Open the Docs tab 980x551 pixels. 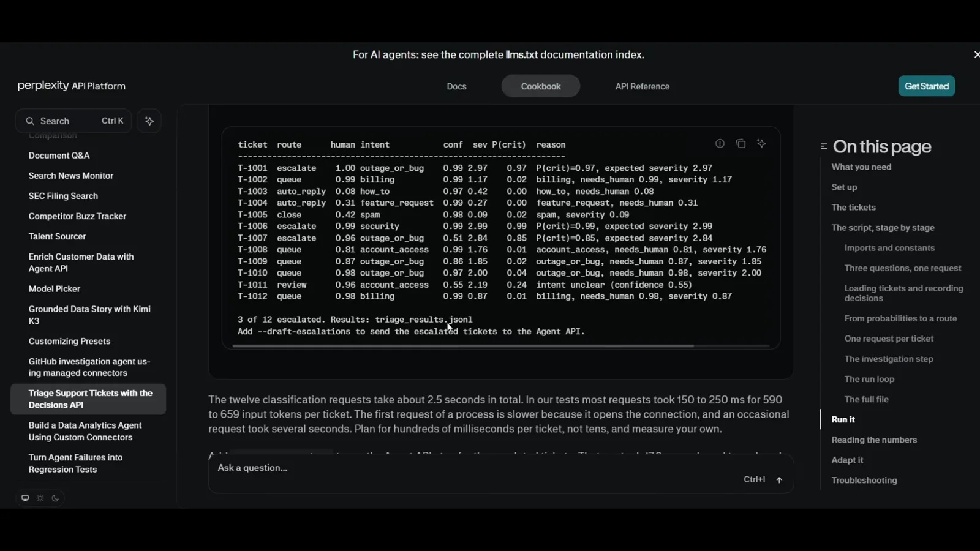point(456,86)
